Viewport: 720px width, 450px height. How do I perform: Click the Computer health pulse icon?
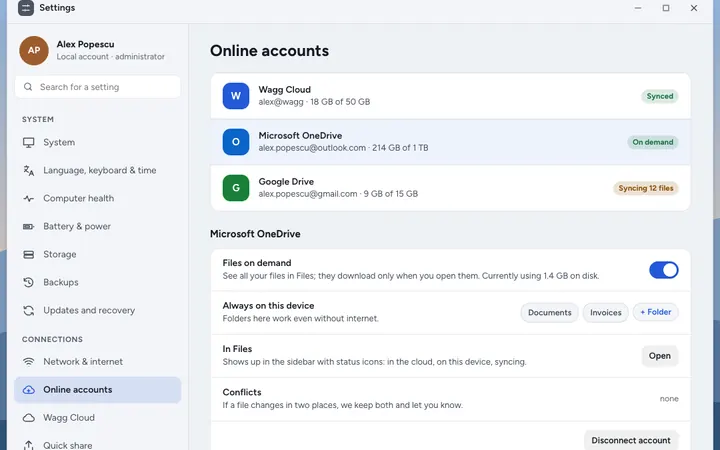(28, 198)
